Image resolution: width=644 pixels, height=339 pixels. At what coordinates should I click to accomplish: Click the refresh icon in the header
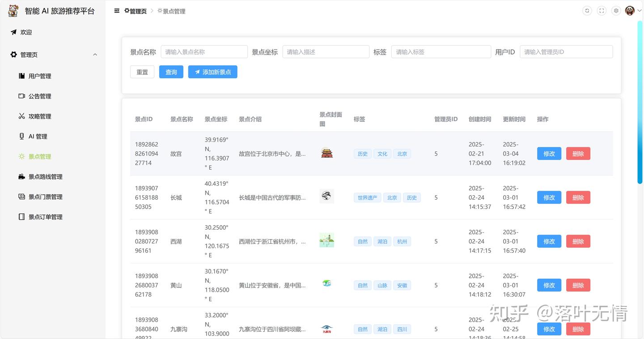coord(587,10)
